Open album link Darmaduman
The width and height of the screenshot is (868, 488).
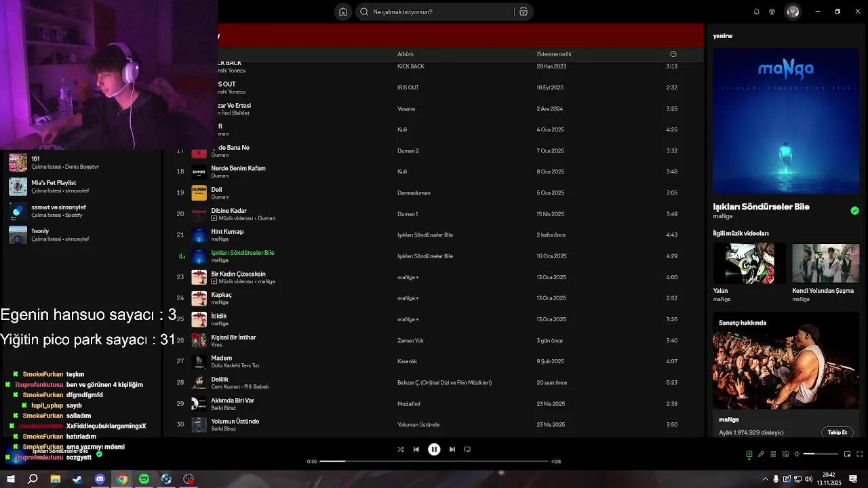[414, 193]
